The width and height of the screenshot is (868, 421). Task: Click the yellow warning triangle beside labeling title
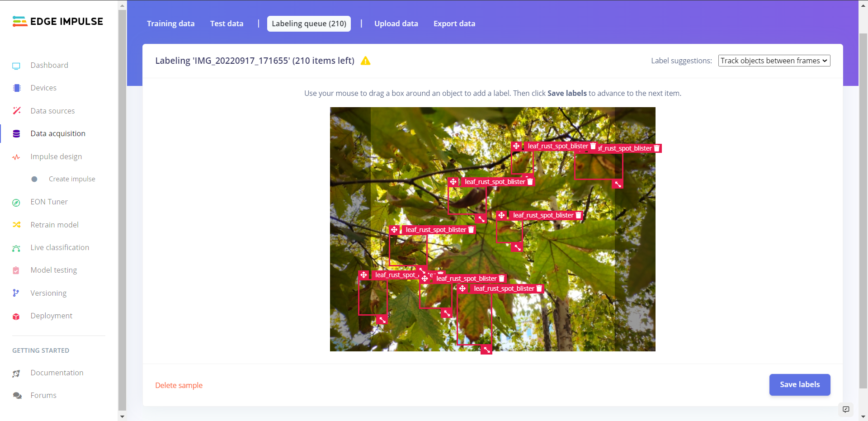pos(365,61)
